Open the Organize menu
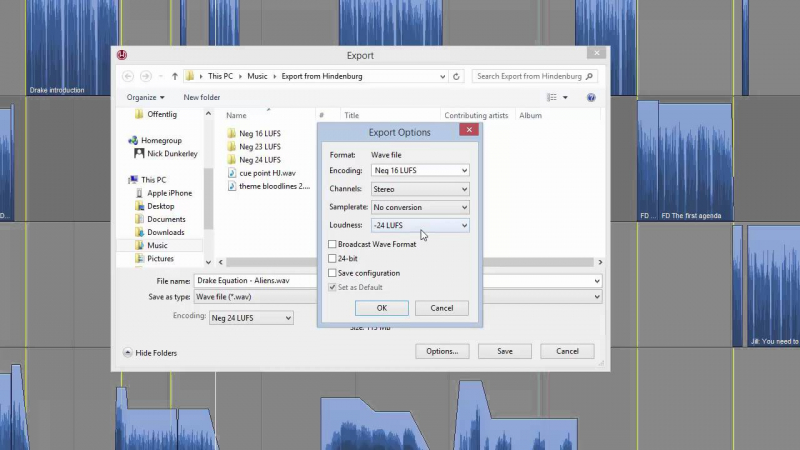The height and width of the screenshot is (450, 800). click(x=145, y=97)
